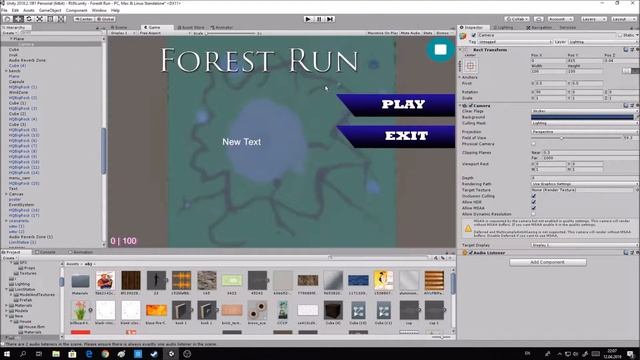Select the Rotate tool in the toolbar

tap(29, 19)
